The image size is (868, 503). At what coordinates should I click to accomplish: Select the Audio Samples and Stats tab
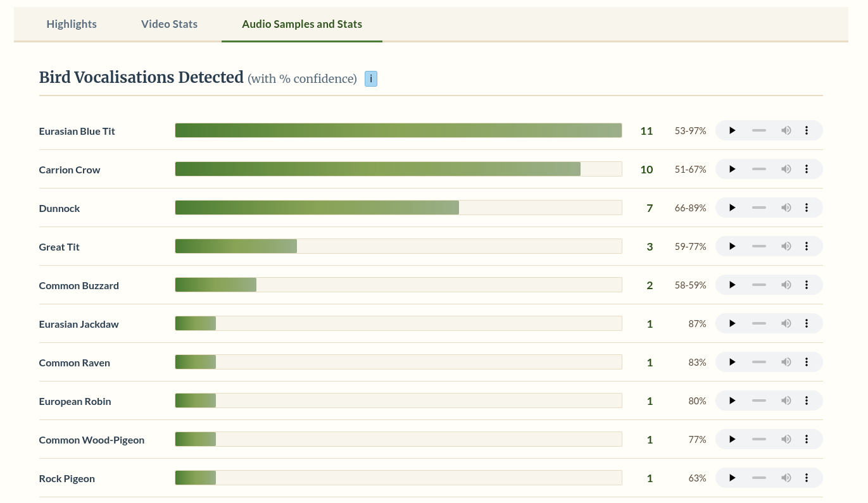pyautogui.click(x=302, y=24)
